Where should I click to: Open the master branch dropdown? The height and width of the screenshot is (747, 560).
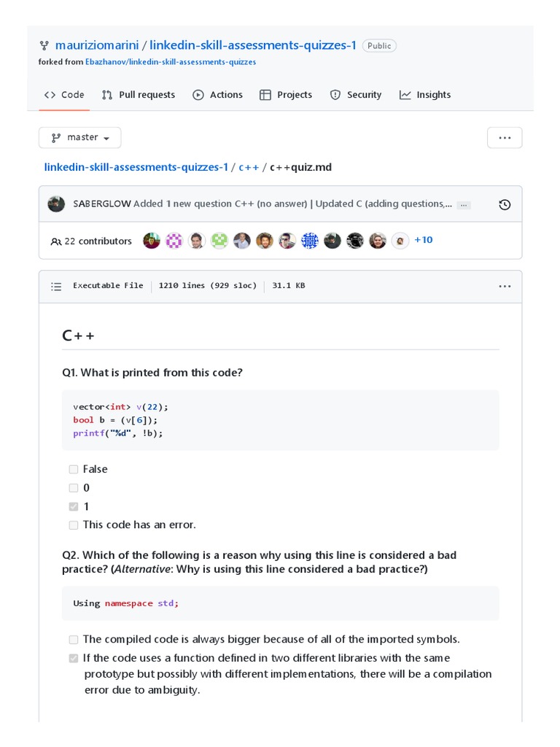(79, 137)
